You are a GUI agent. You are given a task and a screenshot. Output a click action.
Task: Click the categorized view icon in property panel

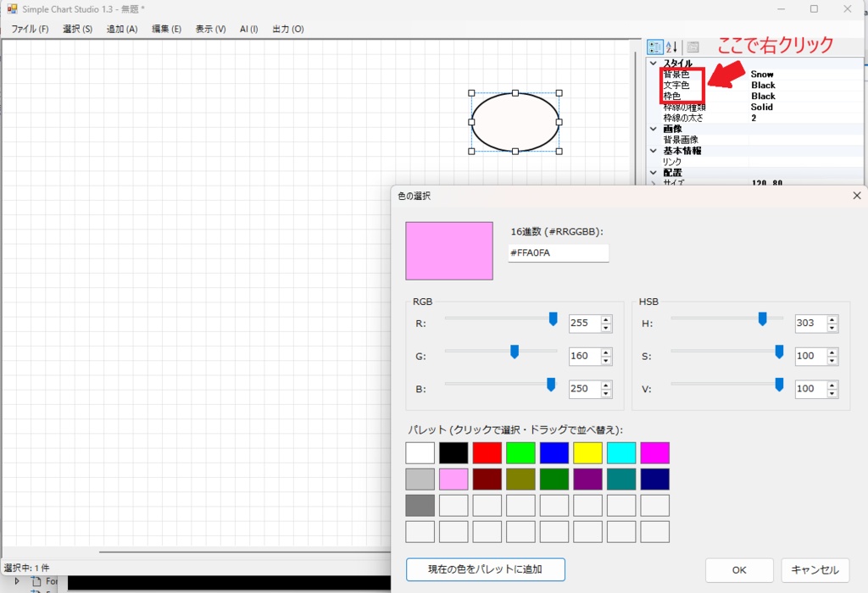click(655, 47)
